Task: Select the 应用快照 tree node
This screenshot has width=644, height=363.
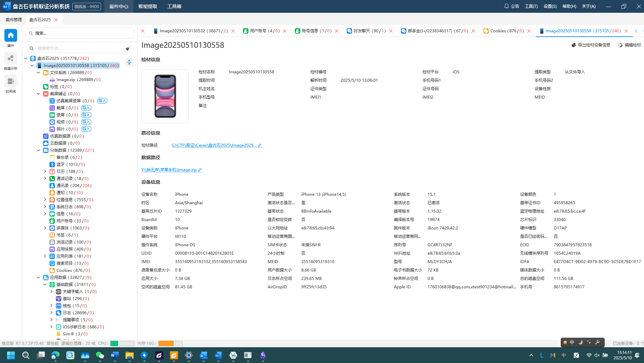Action: tap(70, 249)
